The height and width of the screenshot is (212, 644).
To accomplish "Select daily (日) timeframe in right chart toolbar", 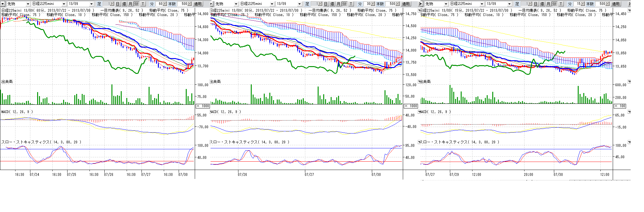I will [536, 4].
